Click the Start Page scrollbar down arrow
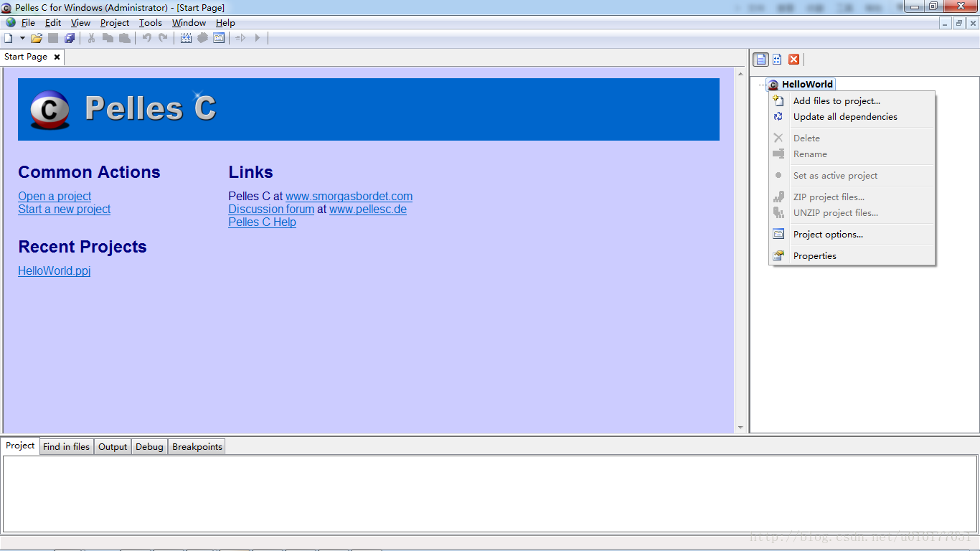Image resolution: width=980 pixels, height=551 pixels. coord(741,428)
